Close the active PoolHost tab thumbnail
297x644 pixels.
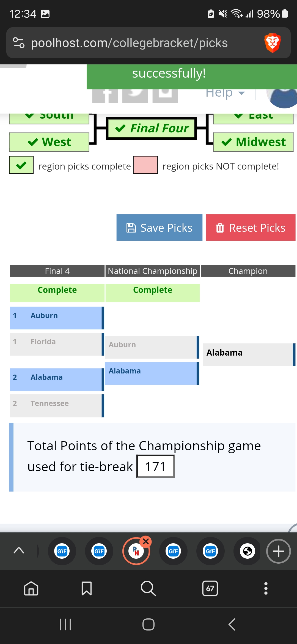click(x=146, y=542)
